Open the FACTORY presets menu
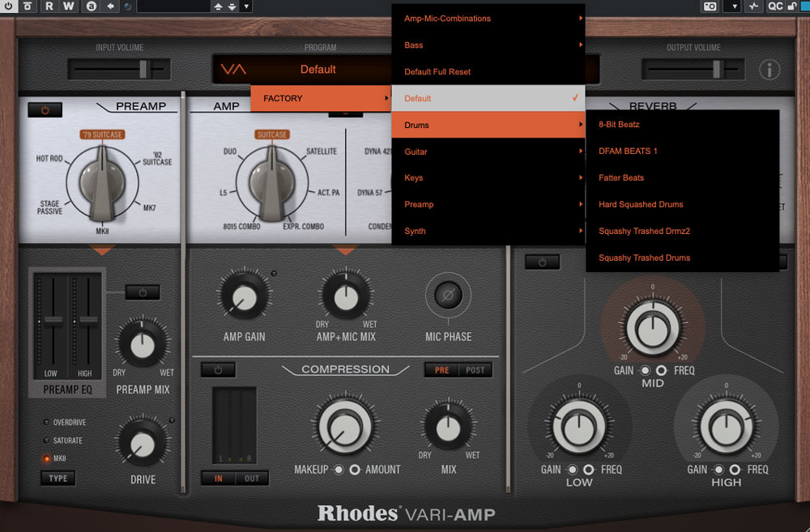 (x=321, y=97)
